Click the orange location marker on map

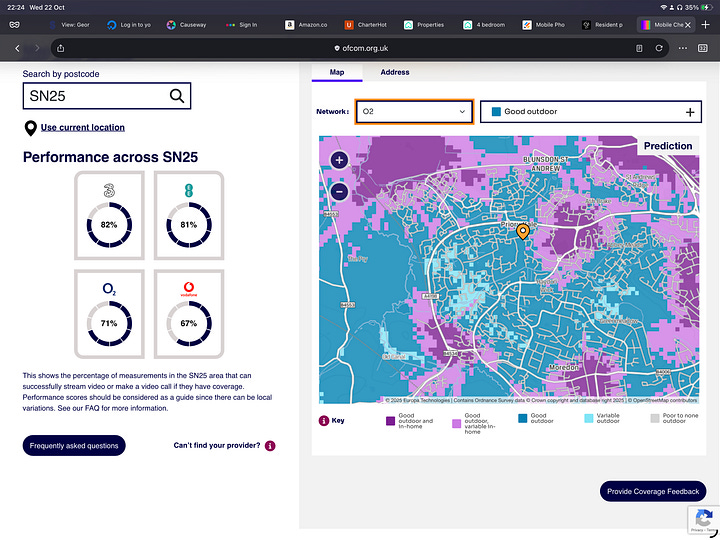coord(523,231)
